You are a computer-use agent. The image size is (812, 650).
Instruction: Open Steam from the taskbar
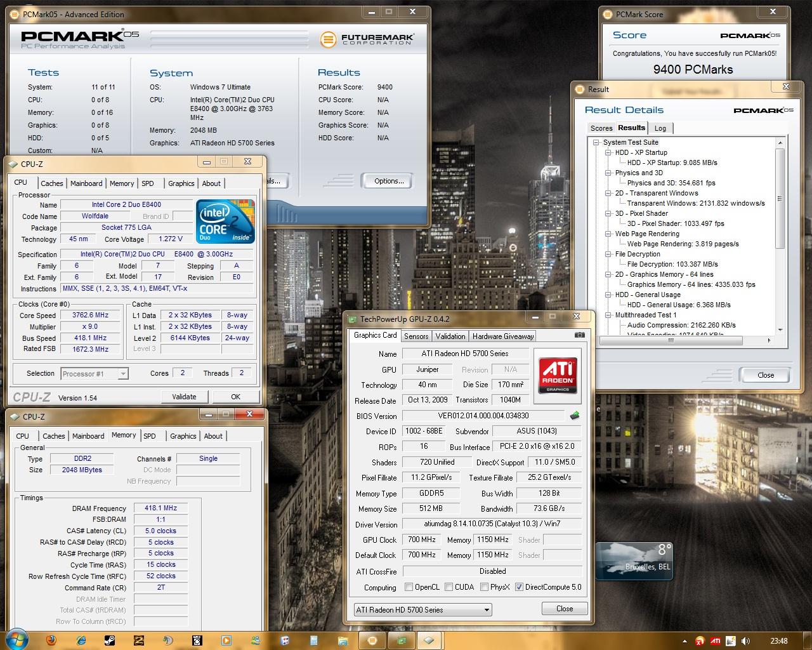(x=110, y=640)
